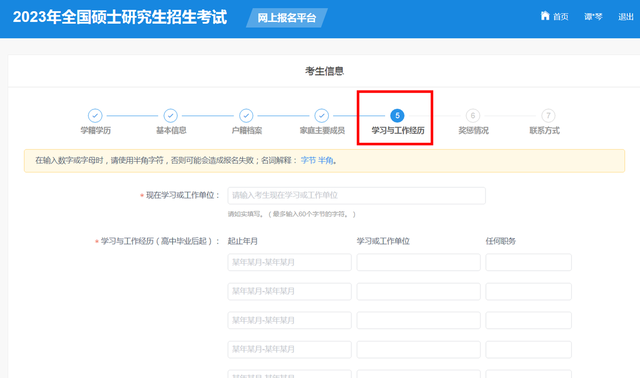
Task: Focus fourth row 起止年月 date field
Action: [289, 349]
